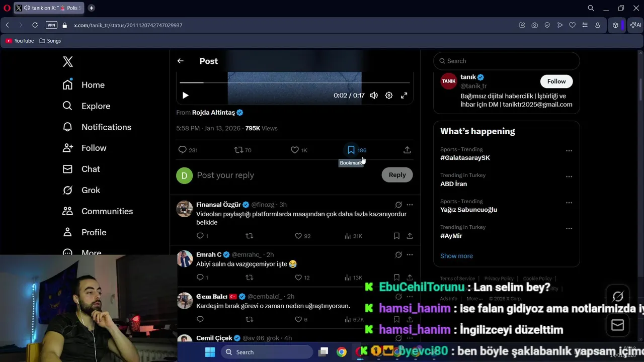
Task: Repost the main post (70)
Action: pyautogui.click(x=243, y=150)
